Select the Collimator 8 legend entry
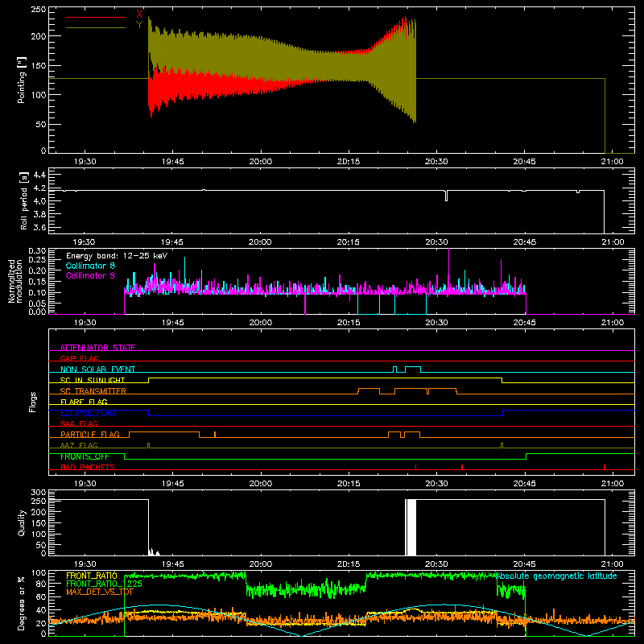 click(x=90, y=266)
